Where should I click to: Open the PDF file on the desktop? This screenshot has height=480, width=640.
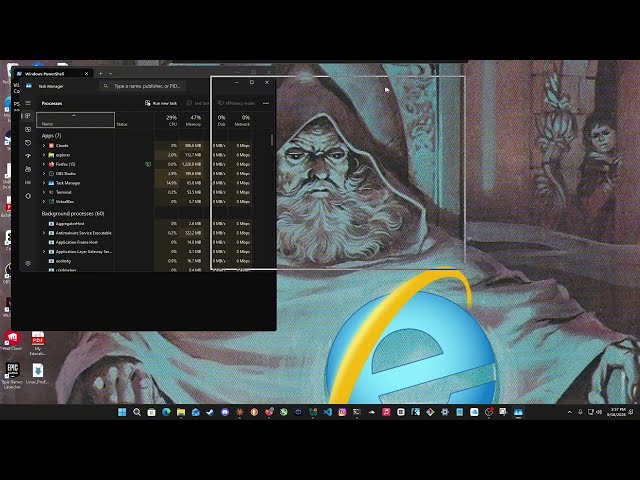(x=38, y=343)
